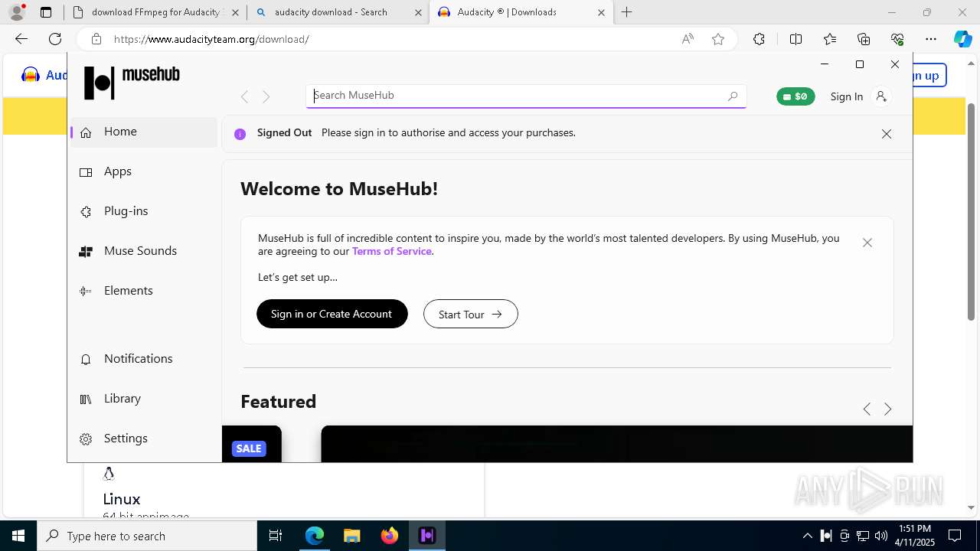The width and height of the screenshot is (980, 551).
Task: Open File Explorer from taskbar
Action: [351, 536]
